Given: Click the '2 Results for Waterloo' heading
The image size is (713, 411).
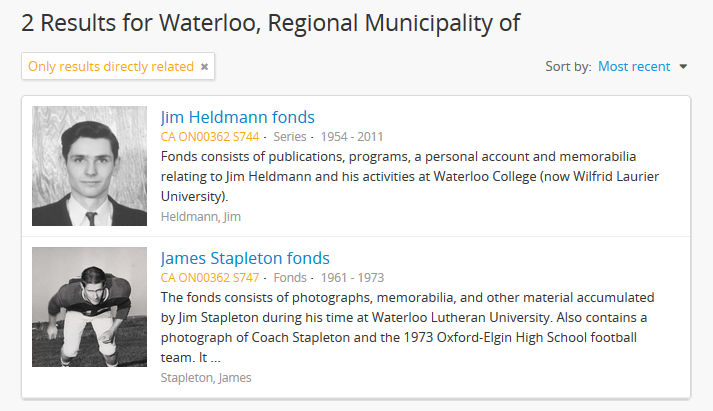Looking at the screenshot, I should (x=270, y=22).
